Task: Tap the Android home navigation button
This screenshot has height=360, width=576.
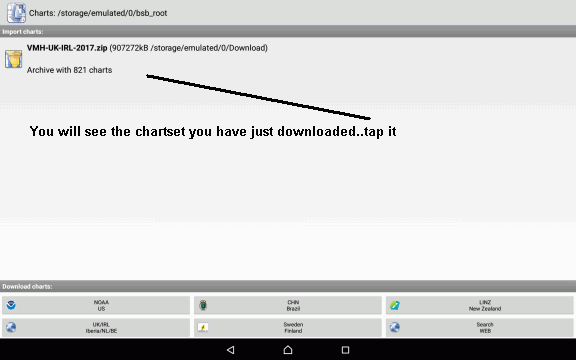Action: point(288,350)
